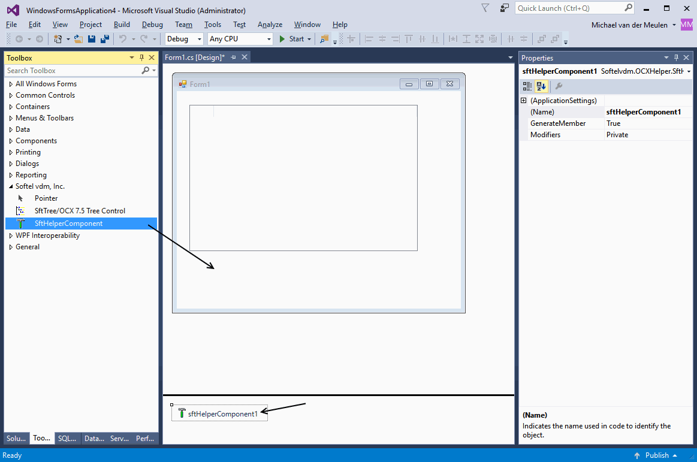Viewport: 697px width, 462px height.
Task: Expand Containers category
Action: [x=11, y=107]
